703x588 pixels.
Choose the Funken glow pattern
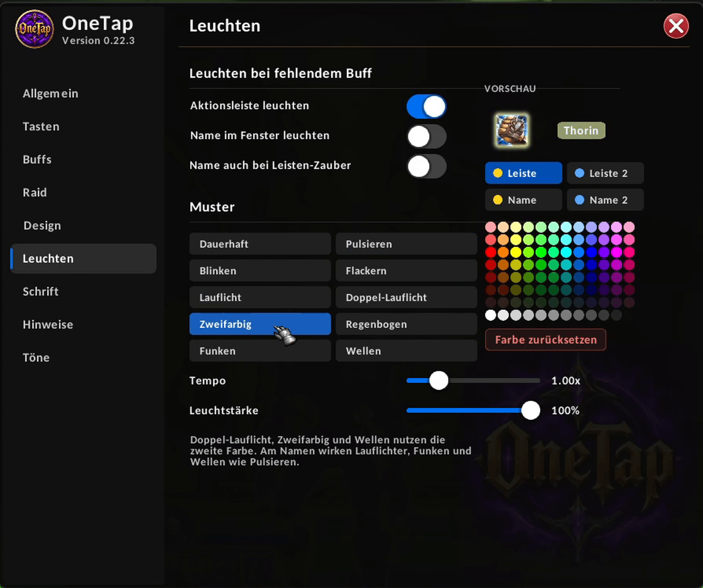[260, 351]
